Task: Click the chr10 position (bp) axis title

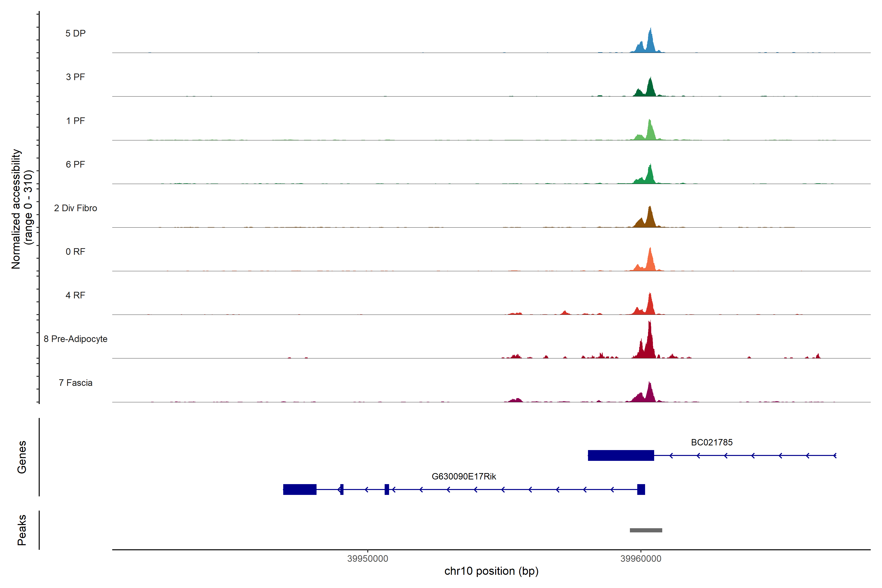Action: pos(491,571)
